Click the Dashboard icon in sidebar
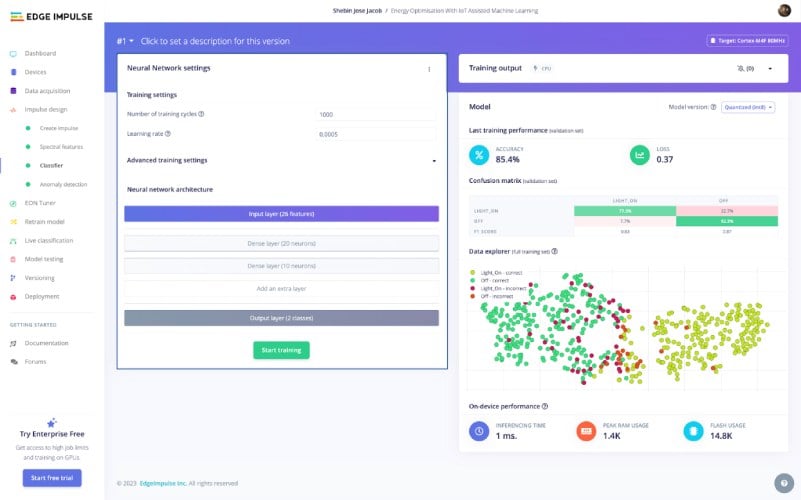This screenshot has height=500, width=801. [x=14, y=53]
